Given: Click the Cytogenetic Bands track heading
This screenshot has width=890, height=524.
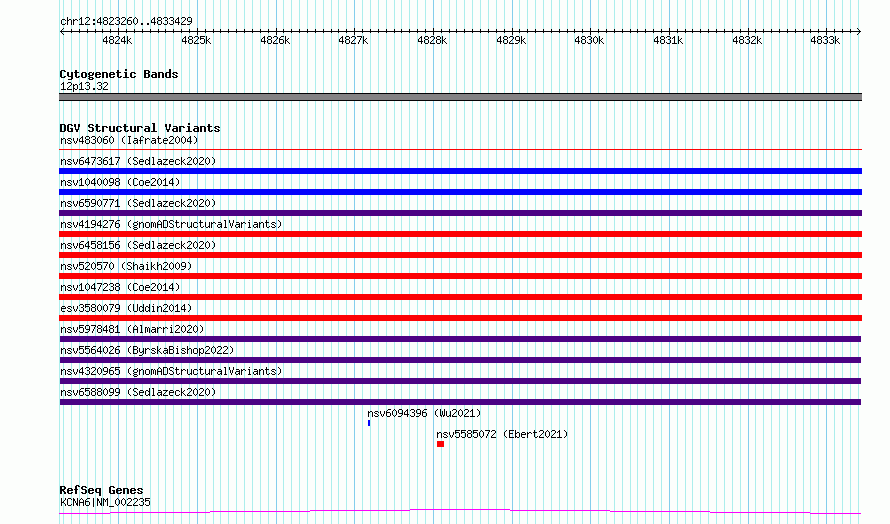Looking at the screenshot, I should tap(119, 74).
